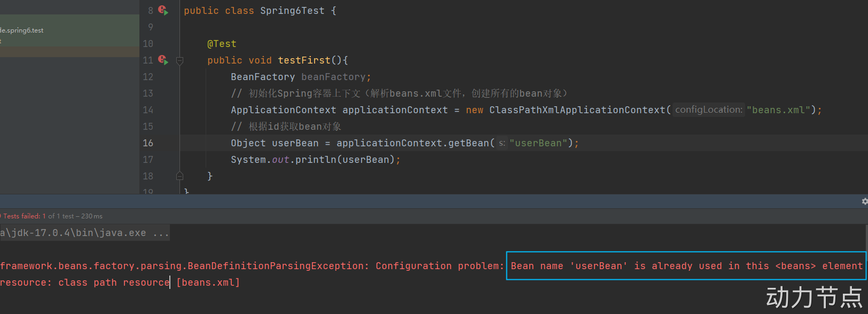This screenshot has width=868, height=314.
Task: Select le.spring6.test package in project tree
Action: [22, 30]
